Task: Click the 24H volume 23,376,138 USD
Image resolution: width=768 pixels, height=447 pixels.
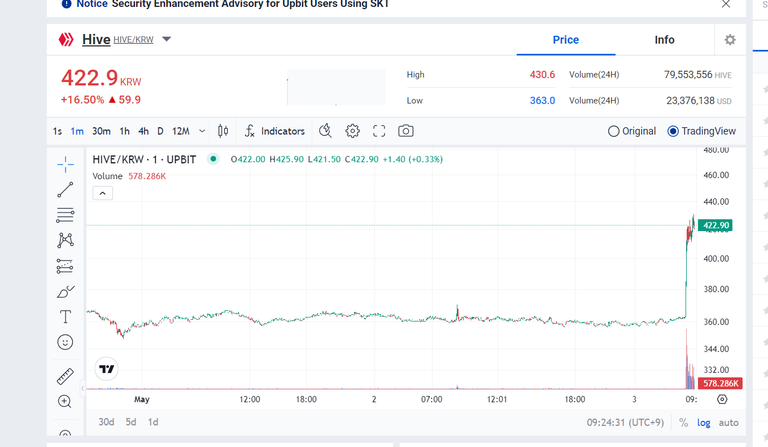Action: coord(698,101)
